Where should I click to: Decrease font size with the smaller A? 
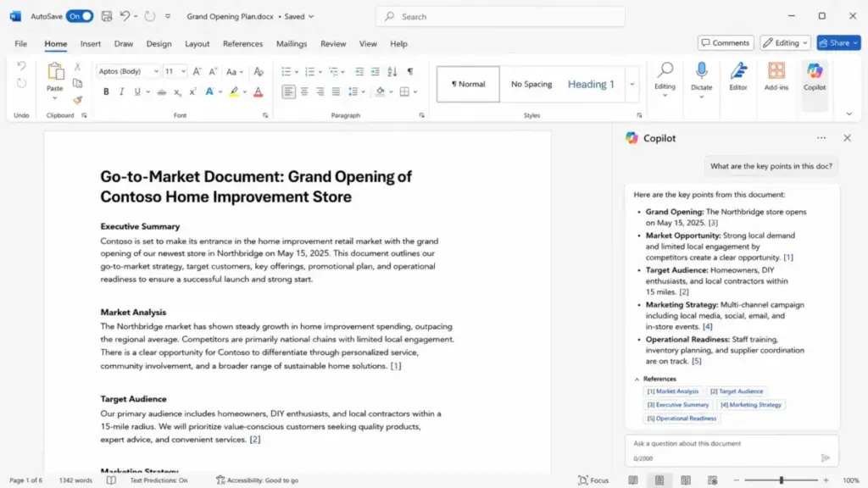[x=213, y=71]
